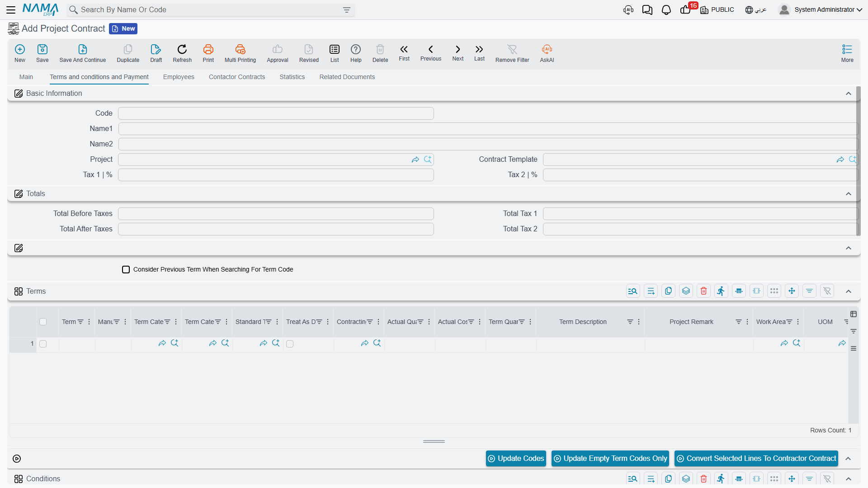
Task: Go to First record
Action: pos(404,52)
